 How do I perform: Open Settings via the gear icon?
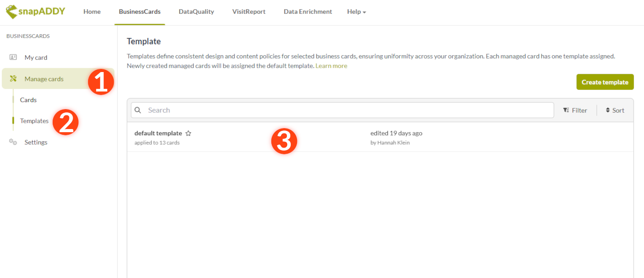click(12, 141)
